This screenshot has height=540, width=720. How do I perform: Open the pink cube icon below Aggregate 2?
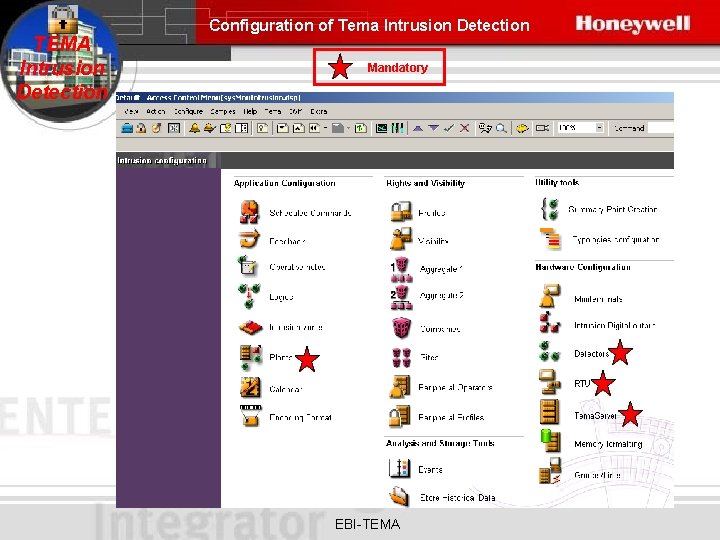(x=401, y=328)
